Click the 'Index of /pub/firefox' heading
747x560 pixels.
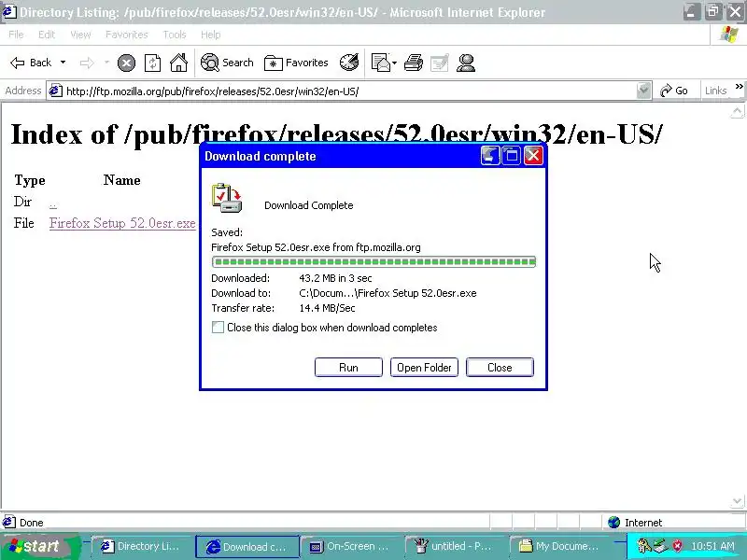pos(336,133)
